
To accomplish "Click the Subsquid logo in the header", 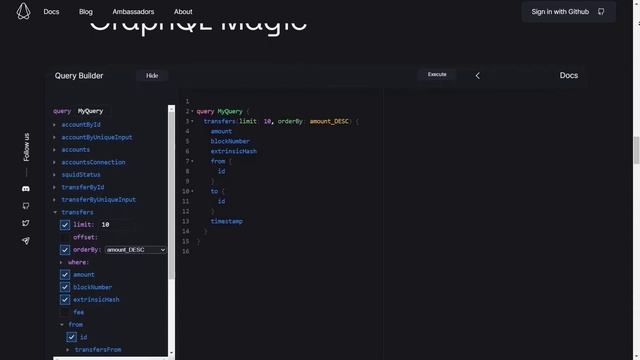I will 23,11.
